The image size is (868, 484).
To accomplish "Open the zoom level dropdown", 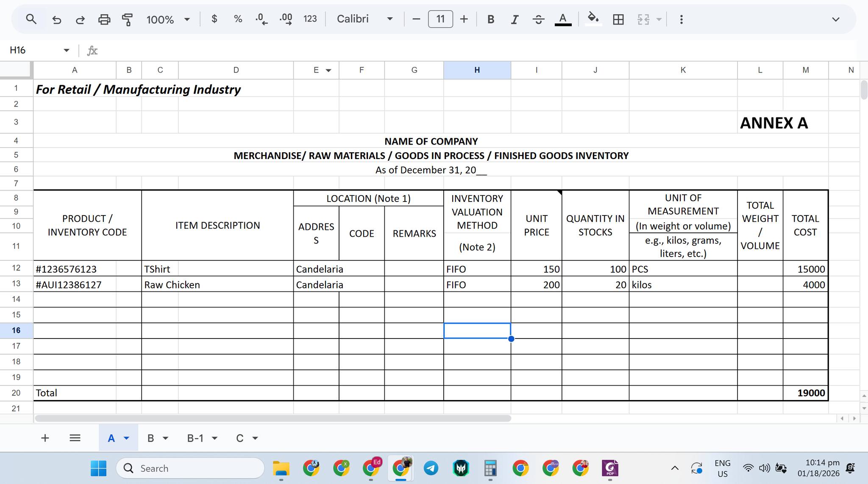I will click(168, 19).
